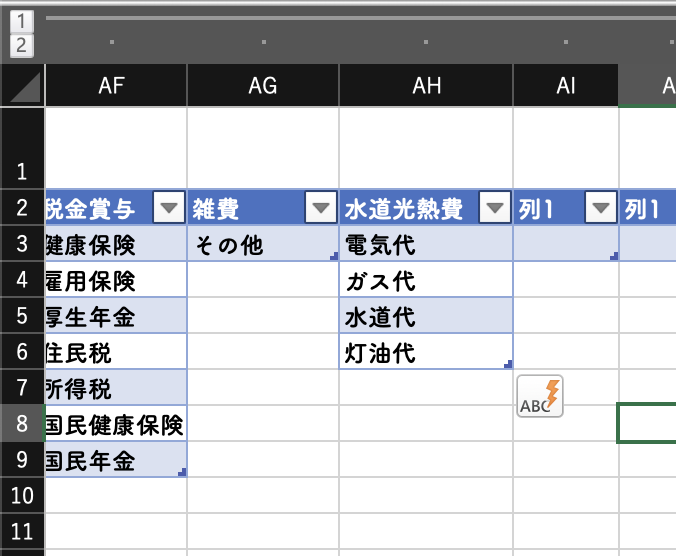Select column AG header

[263, 86]
